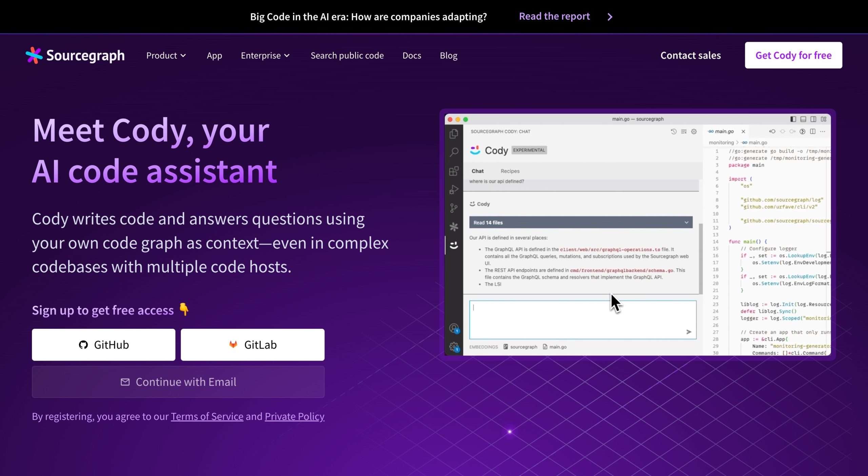868x476 pixels.
Task: Click the 'where is our api defined?' message
Action: (x=497, y=182)
